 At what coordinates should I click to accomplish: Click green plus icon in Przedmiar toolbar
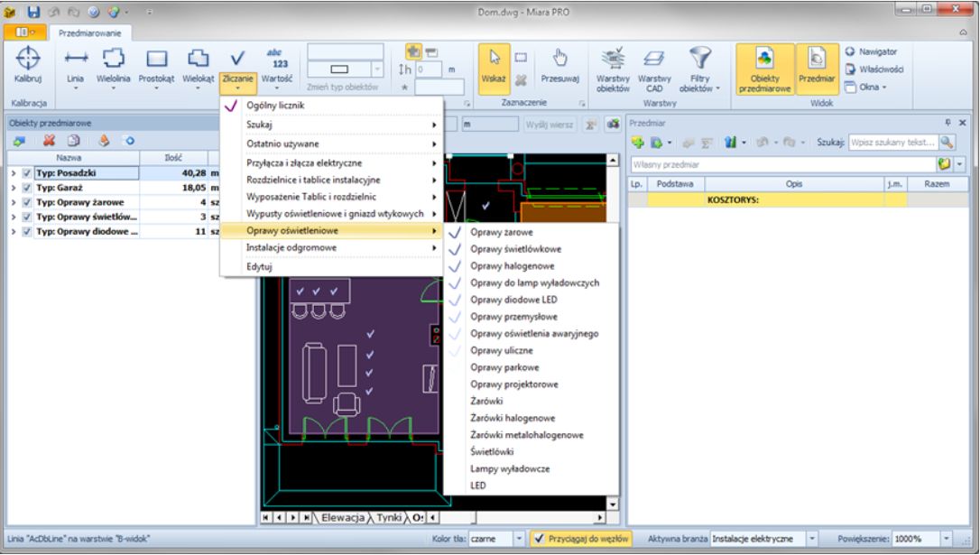coord(637,143)
